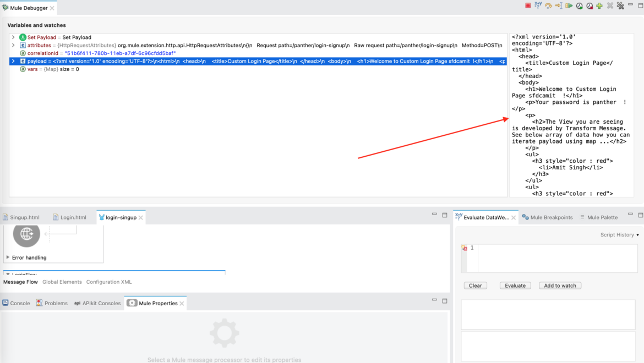The width and height of the screenshot is (644, 363).
Task: Click the remove breakpoint X icon
Action: pos(609,5)
